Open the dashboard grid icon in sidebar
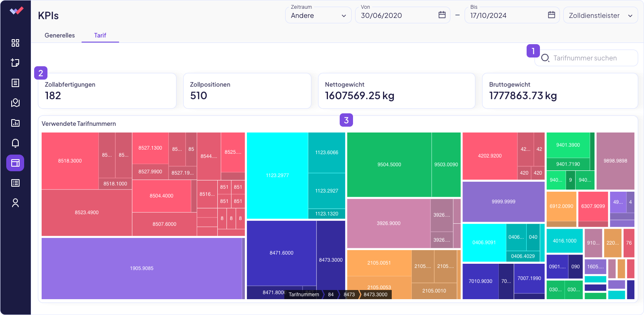The image size is (644, 315). pyautogui.click(x=15, y=43)
